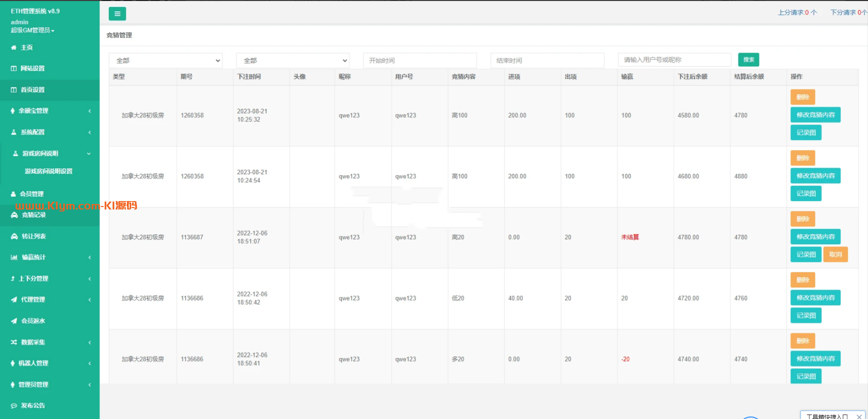
Task: Collapse the 游戏房间说明 submenu chevron
Action: click(x=89, y=153)
